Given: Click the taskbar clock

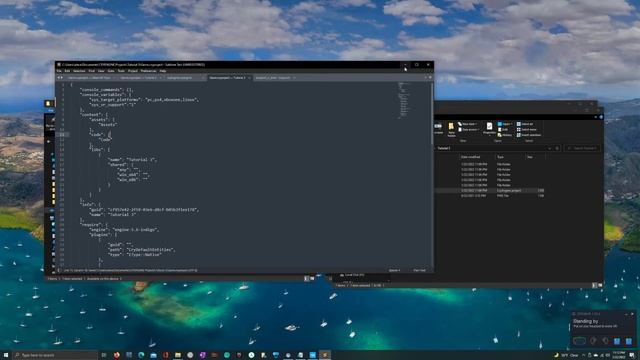Looking at the screenshot, I should (619, 355).
